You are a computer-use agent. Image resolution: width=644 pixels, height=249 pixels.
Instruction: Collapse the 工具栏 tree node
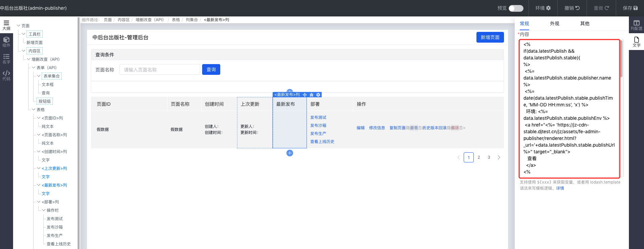[x=24, y=34]
